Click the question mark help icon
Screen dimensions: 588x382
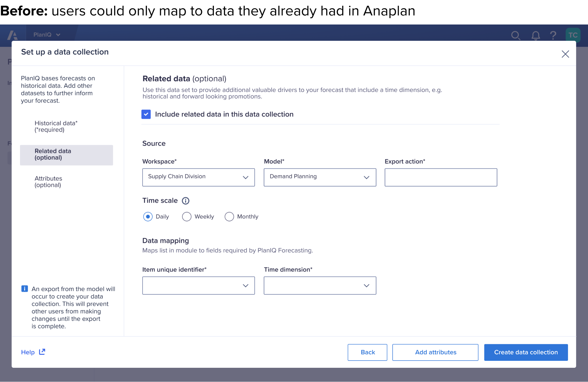pyautogui.click(x=553, y=35)
